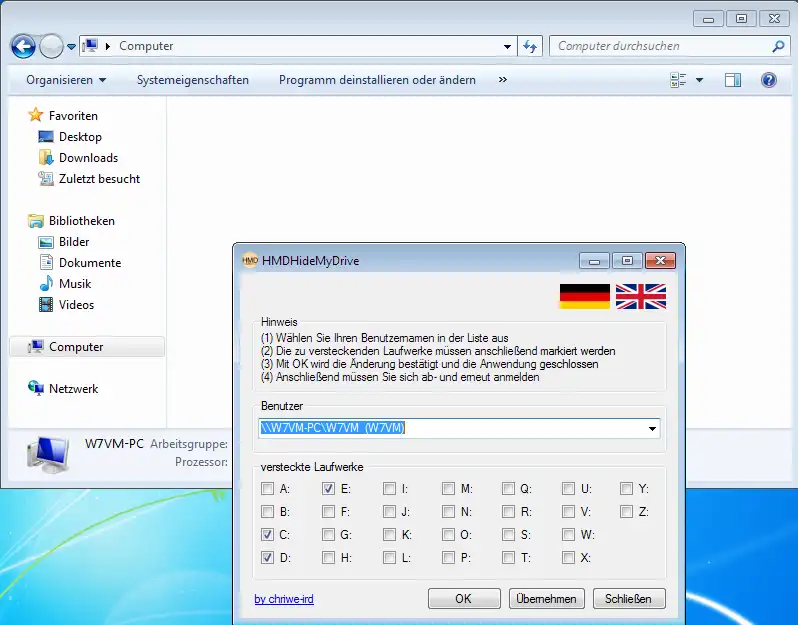Screen dimensions: 798x625
Task: Refresh the Explorer address bar
Action: pos(530,46)
